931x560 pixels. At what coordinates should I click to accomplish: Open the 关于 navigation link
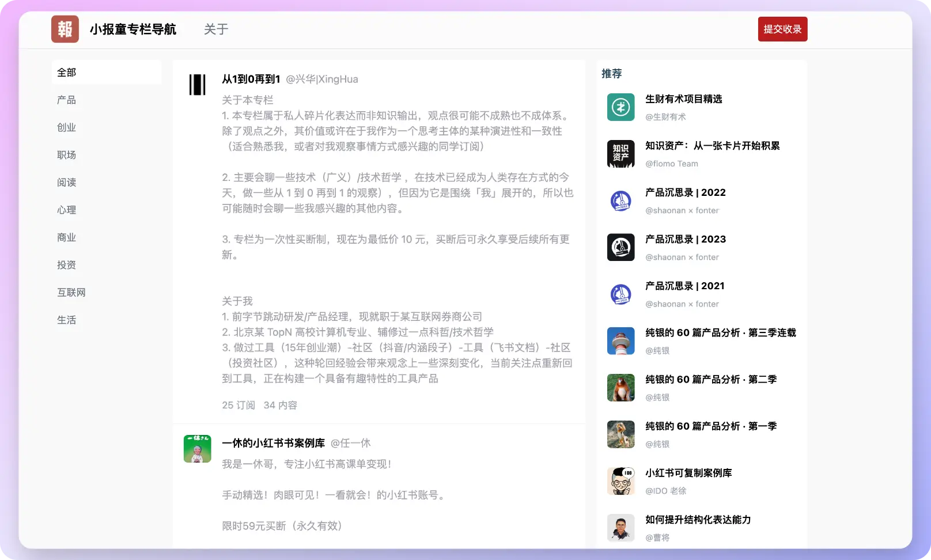click(216, 29)
